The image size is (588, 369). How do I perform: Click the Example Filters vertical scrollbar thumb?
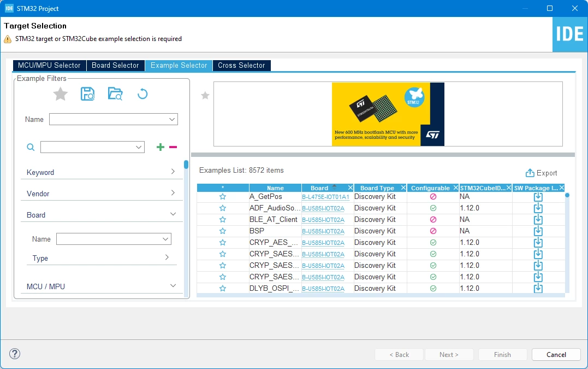click(186, 165)
